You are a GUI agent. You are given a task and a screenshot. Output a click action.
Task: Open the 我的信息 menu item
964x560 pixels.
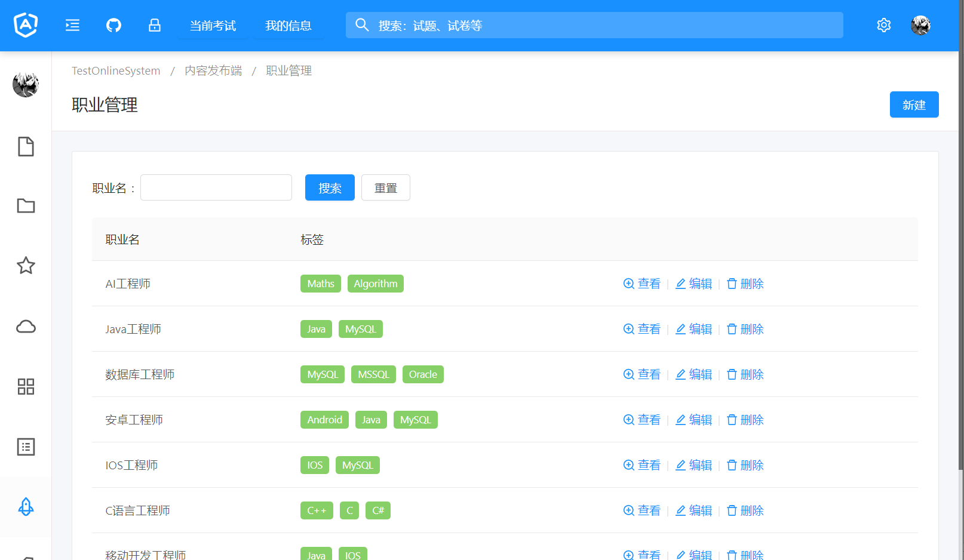tap(288, 26)
